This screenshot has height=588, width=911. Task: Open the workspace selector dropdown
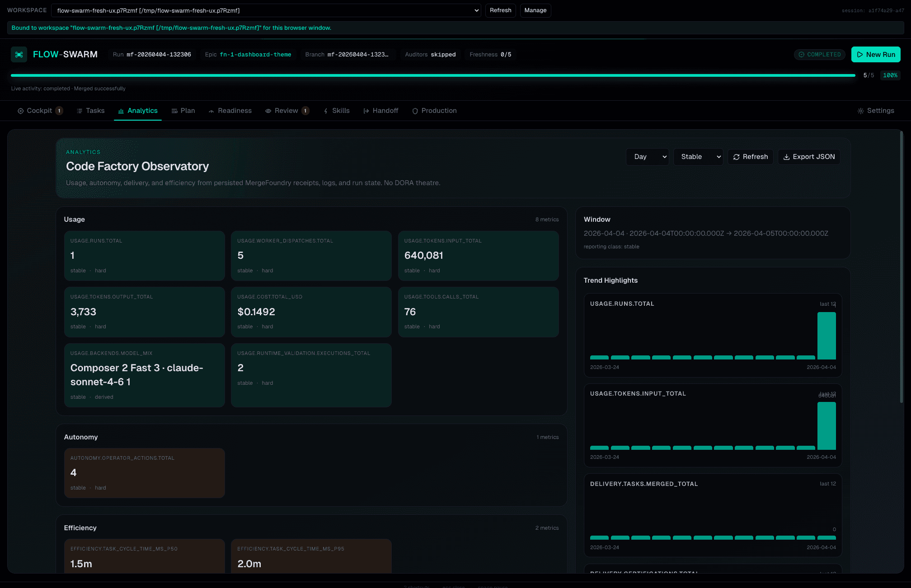[266, 10]
